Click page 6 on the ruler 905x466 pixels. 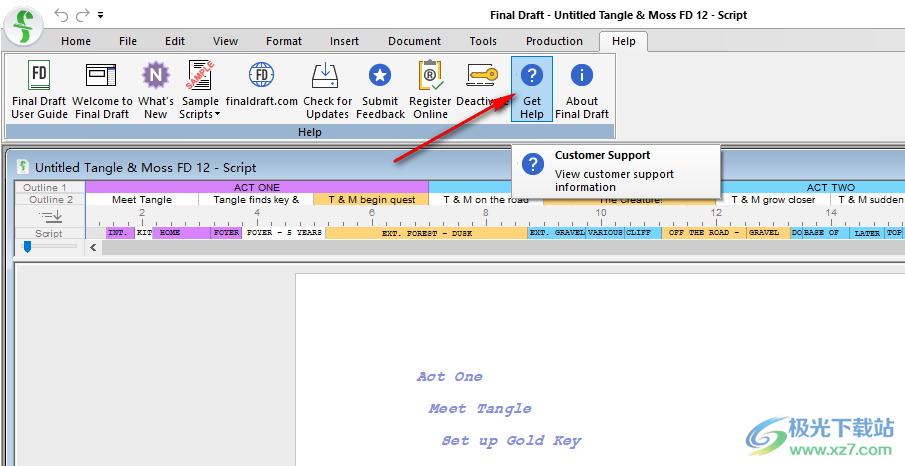[372, 213]
